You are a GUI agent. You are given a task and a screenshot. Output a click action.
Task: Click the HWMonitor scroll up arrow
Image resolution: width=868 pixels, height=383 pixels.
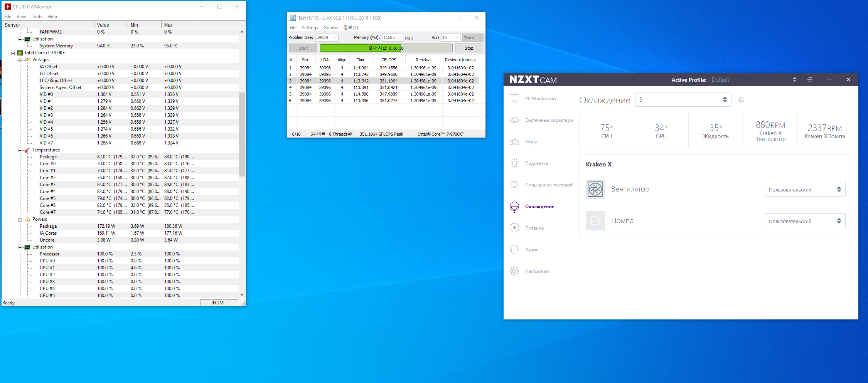pos(242,32)
